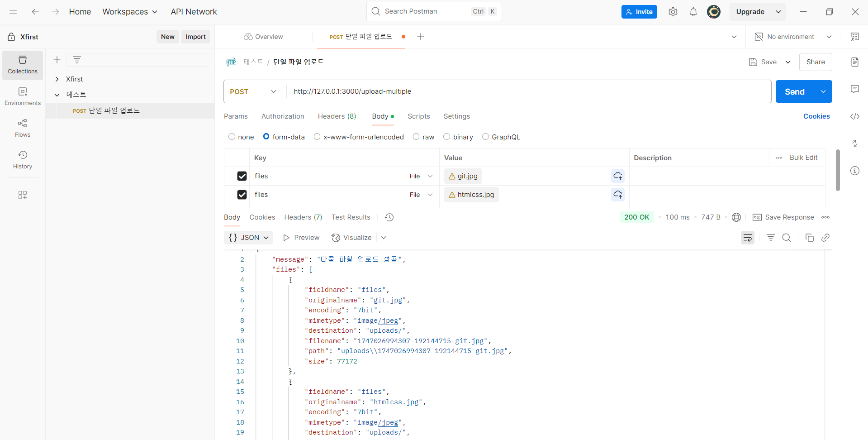Open the related requests icon
Screen dimensions: 868x440
pos(855,143)
